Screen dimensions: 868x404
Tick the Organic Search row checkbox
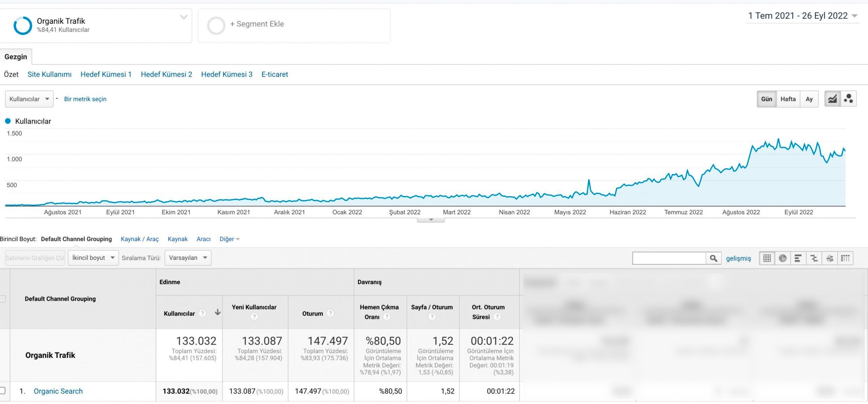point(2,390)
